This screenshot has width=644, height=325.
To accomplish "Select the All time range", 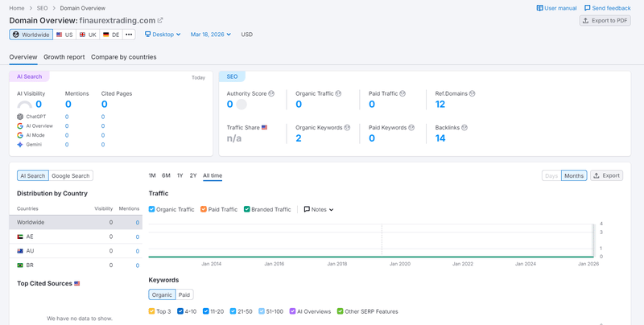I will tap(213, 175).
